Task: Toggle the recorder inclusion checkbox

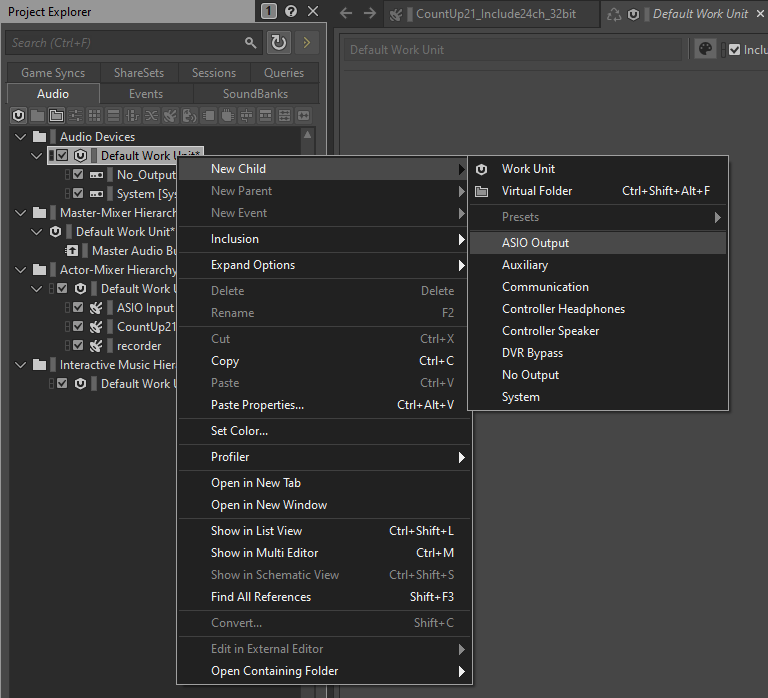Action: [78, 345]
